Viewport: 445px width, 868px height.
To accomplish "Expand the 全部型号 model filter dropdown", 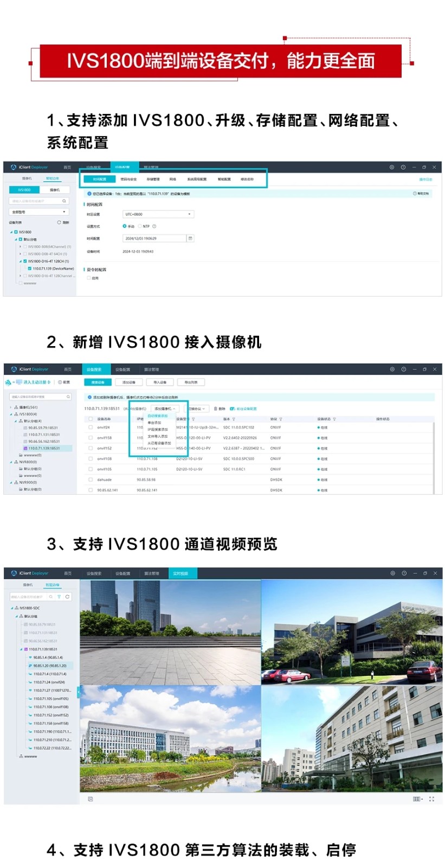I will pos(38,212).
